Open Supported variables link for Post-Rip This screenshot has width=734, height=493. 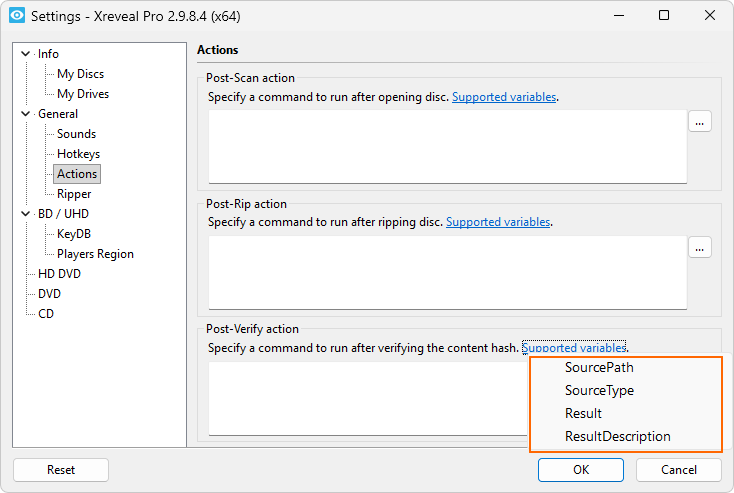pos(498,222)
